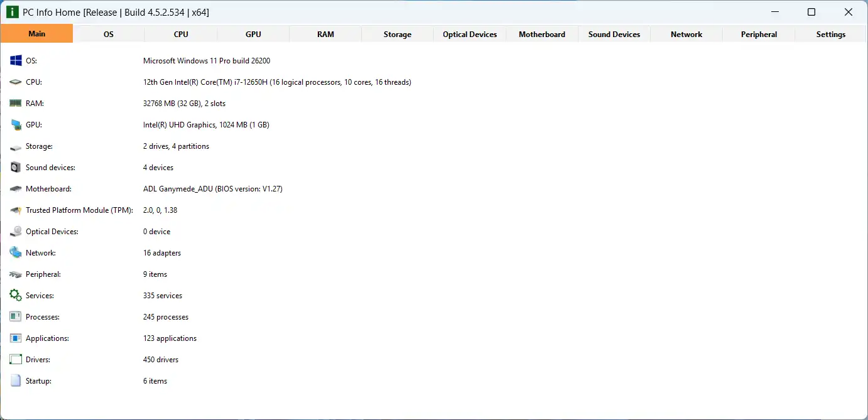Click the Startup document icon
This screenshot has height=420, width=868.
pos(16,381)
